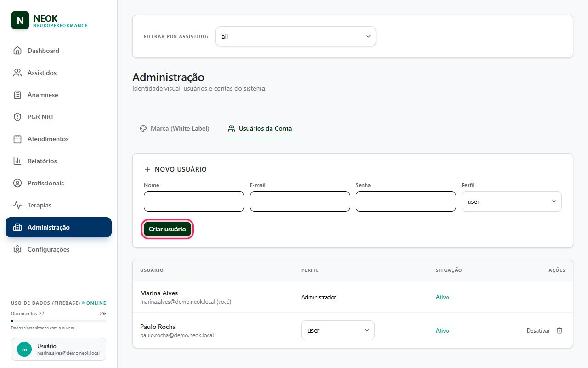This screenshot has width=588, height=368.
Task: Click the PGR NR1 shield icon
Action: click(17, 117)
